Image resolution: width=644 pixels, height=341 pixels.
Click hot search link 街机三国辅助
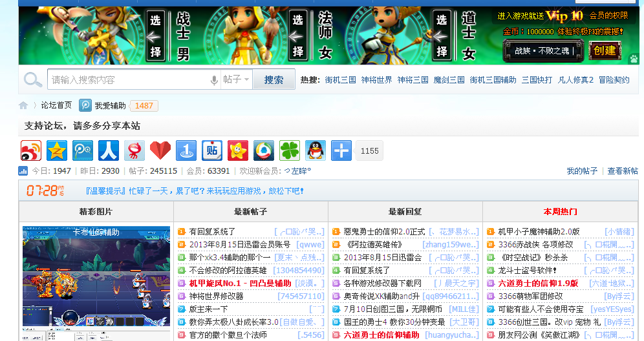coord(493,80)
